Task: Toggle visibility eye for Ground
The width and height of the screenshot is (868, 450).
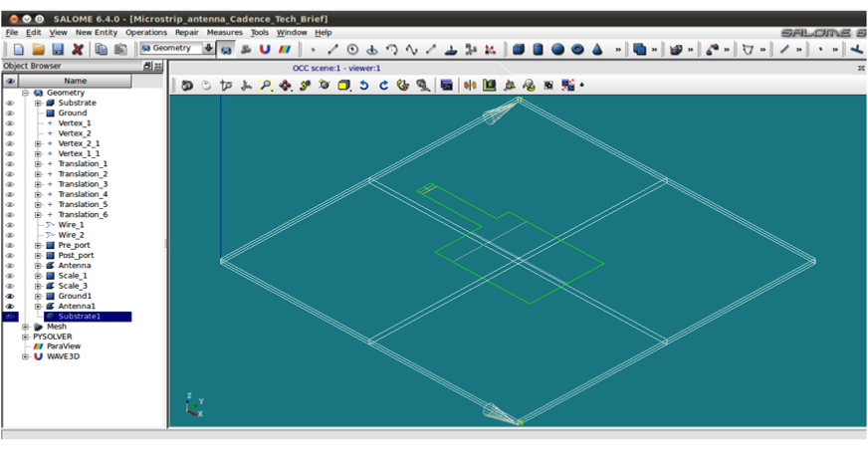Action: click(10, 112)
